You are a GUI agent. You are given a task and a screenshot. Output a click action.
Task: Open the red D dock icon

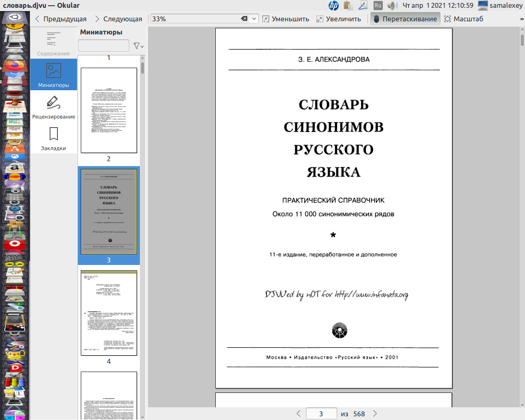point(15,368)
